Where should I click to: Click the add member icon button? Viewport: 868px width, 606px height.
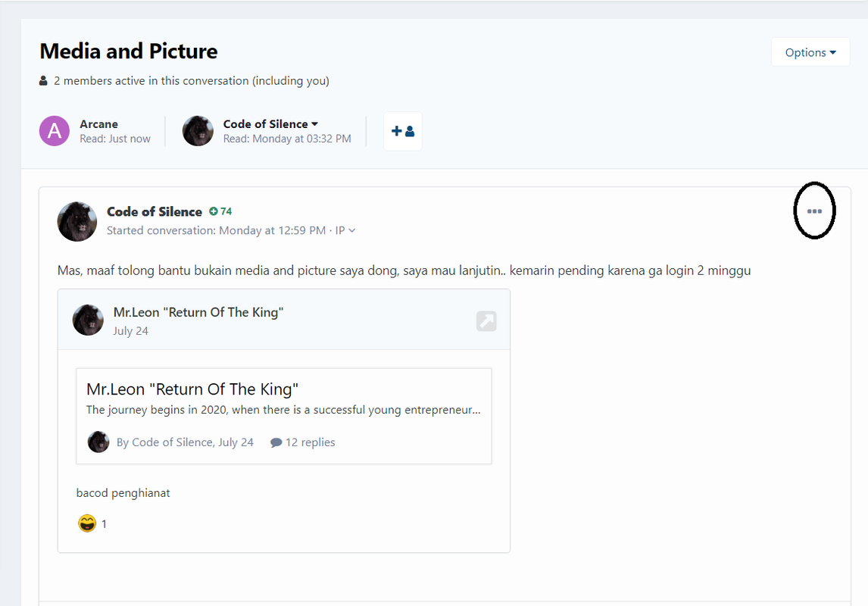coord(402,131)
